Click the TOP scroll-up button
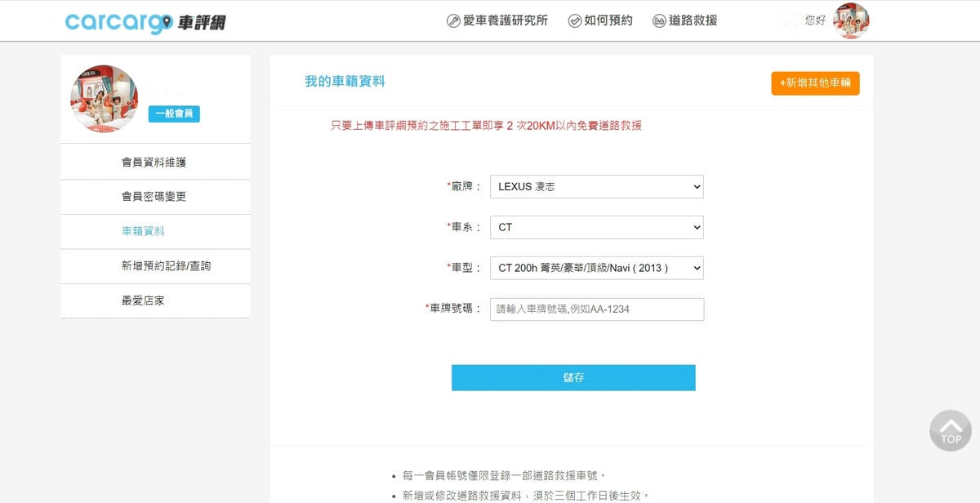 951,430
